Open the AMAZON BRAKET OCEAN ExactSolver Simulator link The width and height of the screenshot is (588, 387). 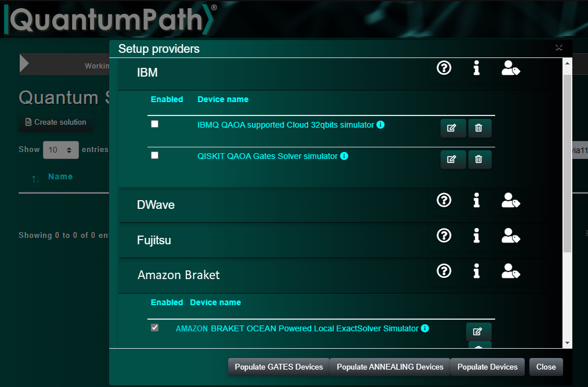(x=297, y=328)
